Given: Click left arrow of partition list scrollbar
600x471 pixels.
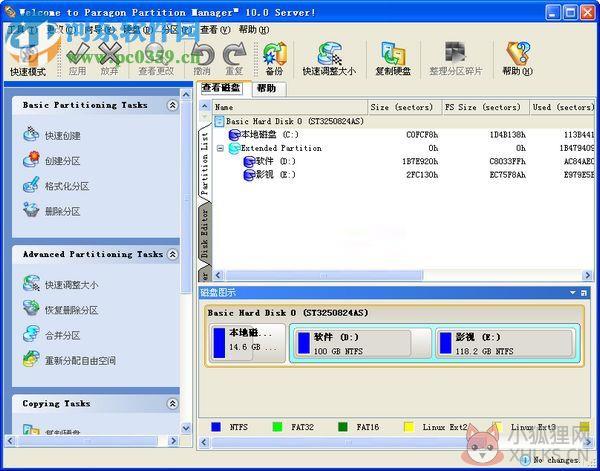Looking at the screenshot, I should click(x=218, y=275).
